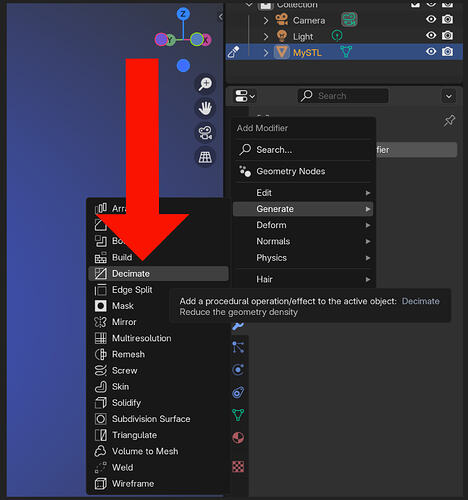Switch perspective/orthographic with the grid icon
Viewport: 468px width, 500px height.
click(x=205, y=157)
